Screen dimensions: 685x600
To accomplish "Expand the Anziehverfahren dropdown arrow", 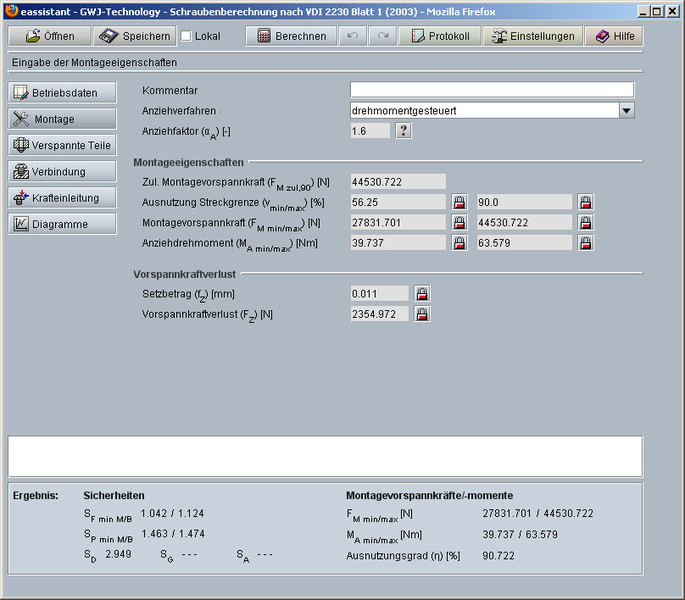I will pyautogui.click(x=626, y=110).
